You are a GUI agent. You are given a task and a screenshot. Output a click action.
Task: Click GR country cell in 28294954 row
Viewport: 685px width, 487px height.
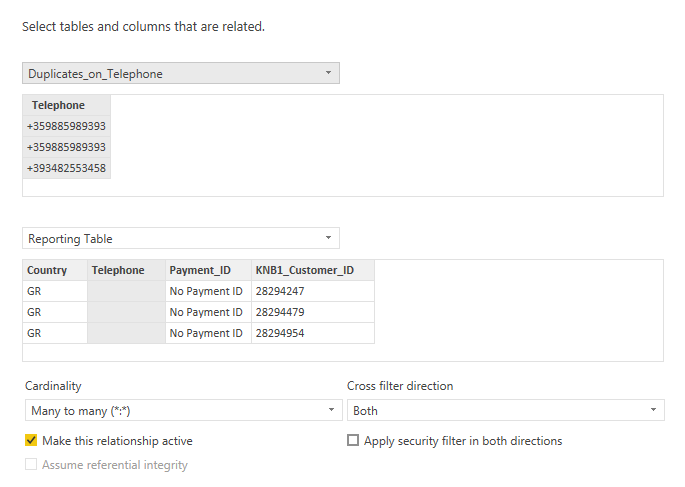[x=55, y=333]
